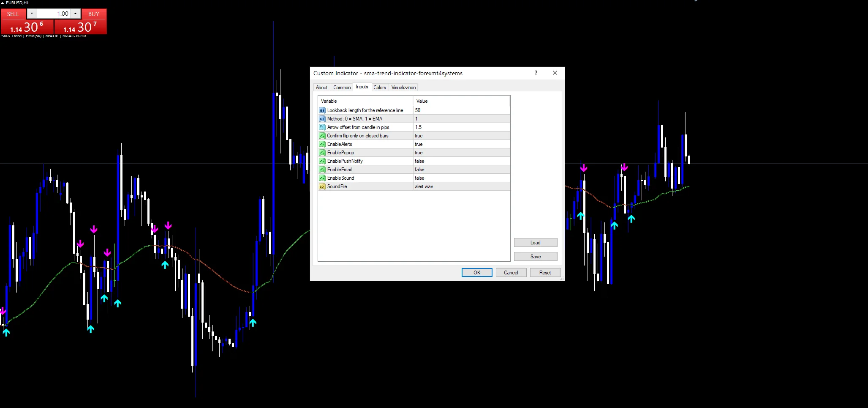Click the SELL button on one-click panel
The image size is (868, 408).
[13, 14]
